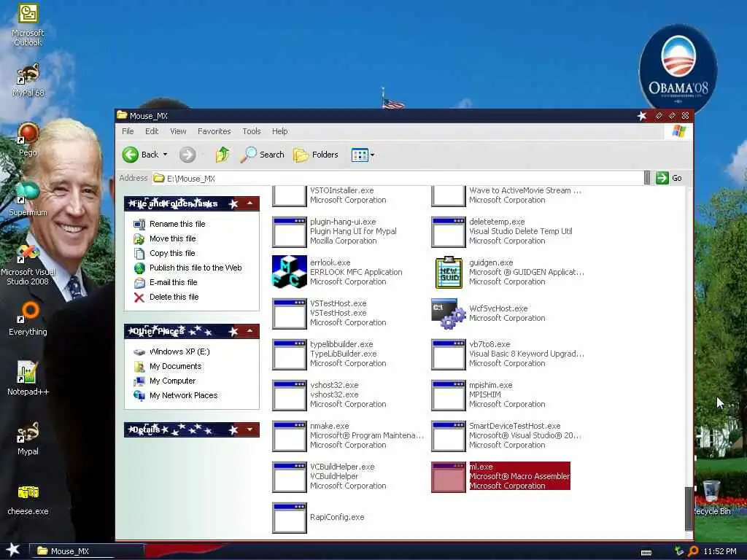
Task: Open the Edit menu
Action: coord(152,131)
